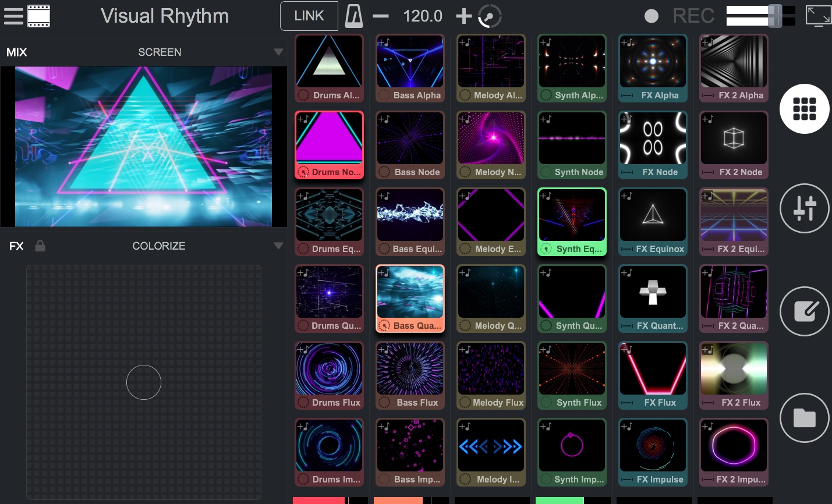Enable Ableton LINK sync
Viewport: 832px width, 504px height.
pyautogui.click(x=309, y=16)
